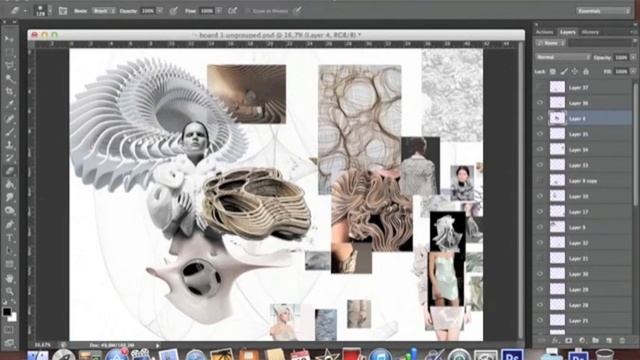
Task: Open blend mode dropdown showing Normal
Action: pos(563,58)
